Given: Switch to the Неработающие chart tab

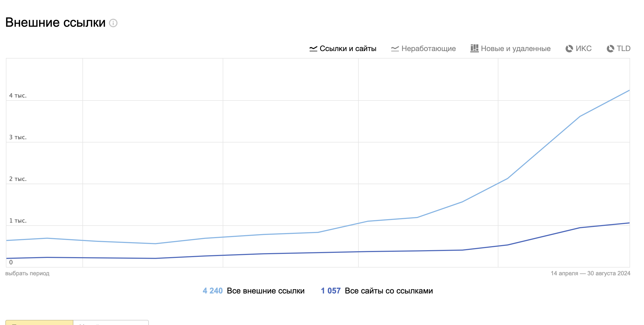Looking at the screenshot, I should 428,49.
